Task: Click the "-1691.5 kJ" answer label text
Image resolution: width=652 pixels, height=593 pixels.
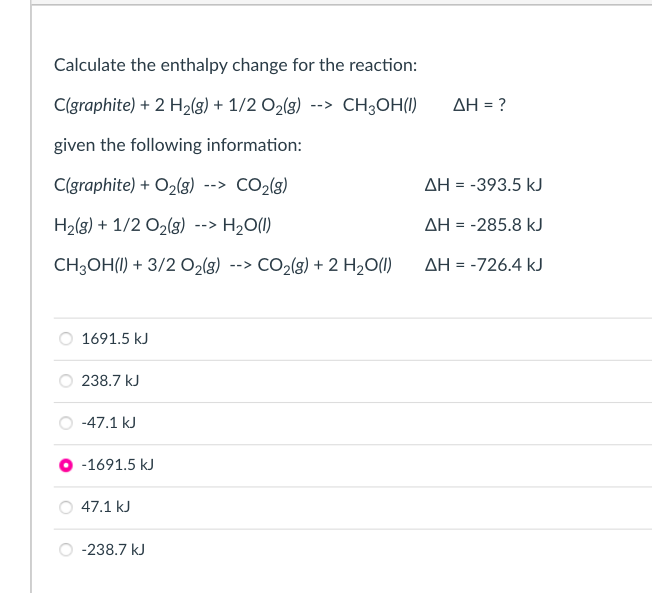Action: click(x=118, y=465)
